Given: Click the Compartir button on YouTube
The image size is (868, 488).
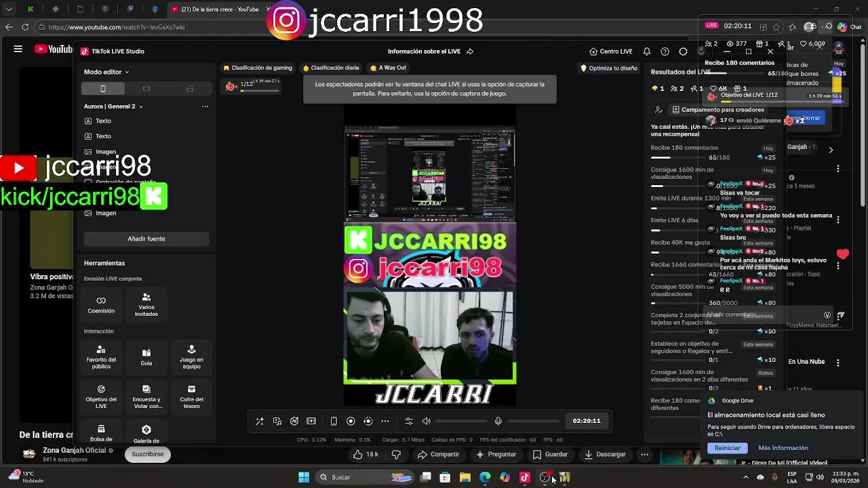Looking at the screenshot, I should (438, 454).
